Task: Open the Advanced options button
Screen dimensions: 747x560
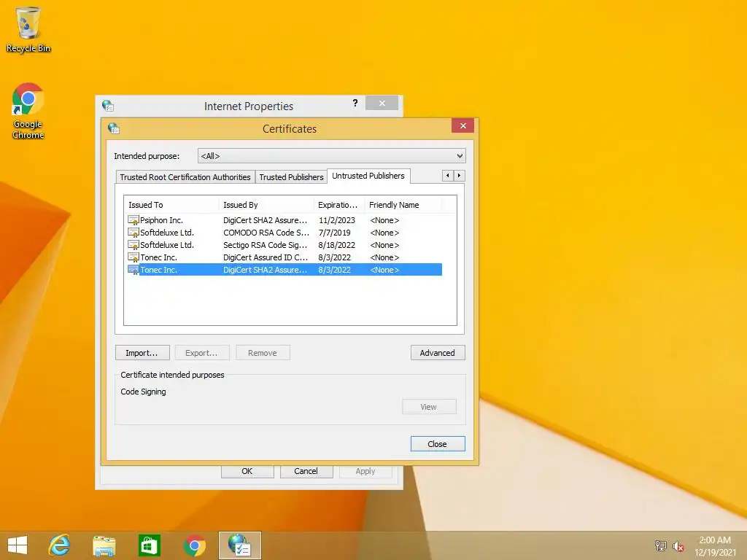Action: point(438,353)
